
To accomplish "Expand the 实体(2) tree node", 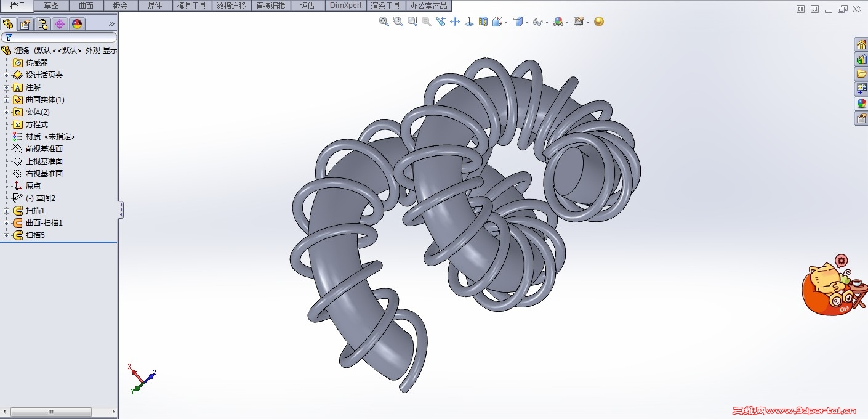I will click(x=7, y=112).
